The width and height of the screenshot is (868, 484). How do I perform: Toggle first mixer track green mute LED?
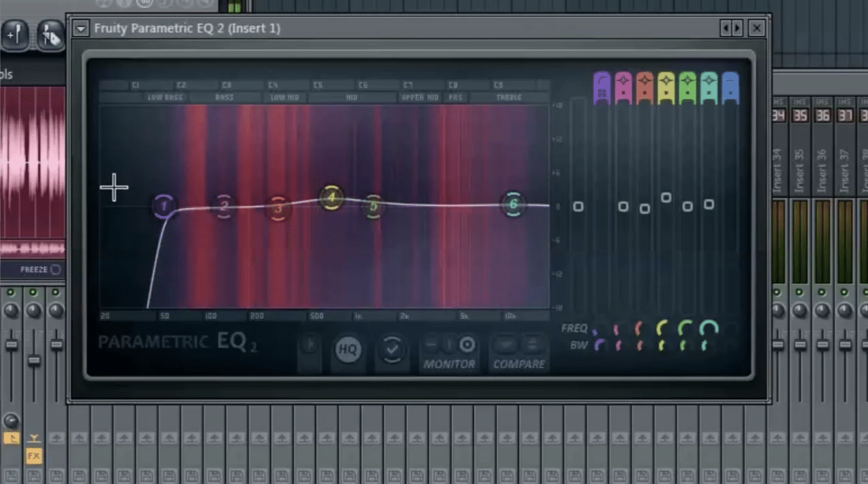click(x=11, y=292)
